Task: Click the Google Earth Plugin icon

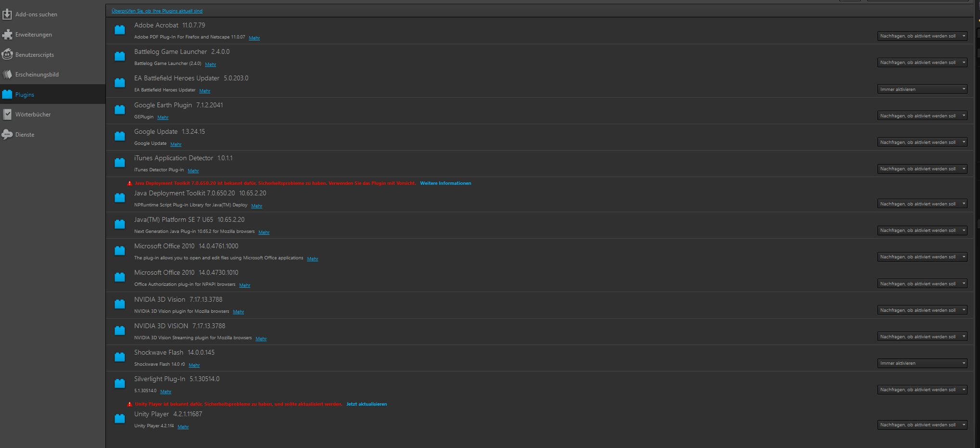Action: tap(120, 110)
